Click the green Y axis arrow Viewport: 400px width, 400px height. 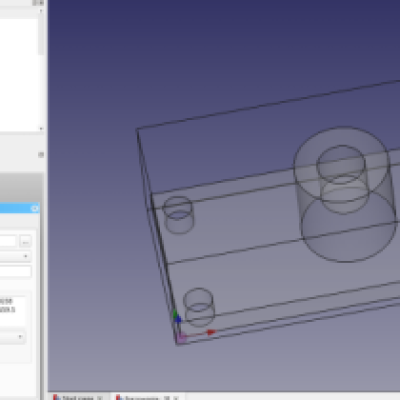[175, 313]
